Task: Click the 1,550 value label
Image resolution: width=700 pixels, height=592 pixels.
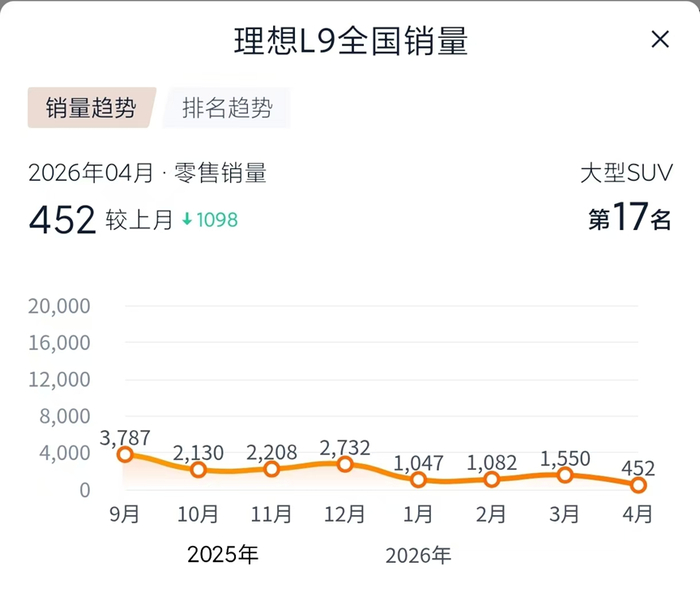Action: tap(565, 459)
